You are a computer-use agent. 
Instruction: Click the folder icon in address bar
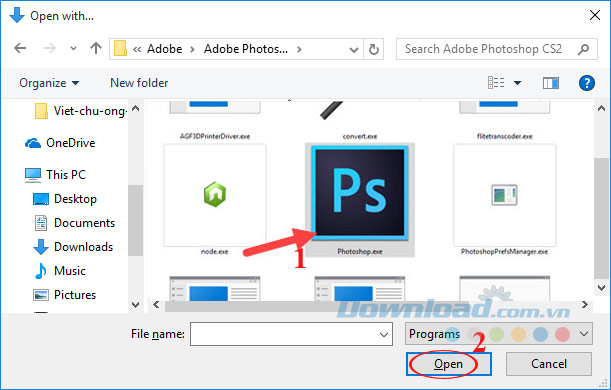tap(120, 49)
